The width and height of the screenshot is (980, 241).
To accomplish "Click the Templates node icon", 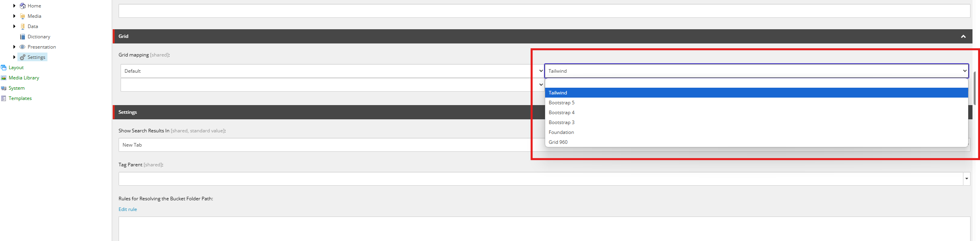I will point(4,98).
